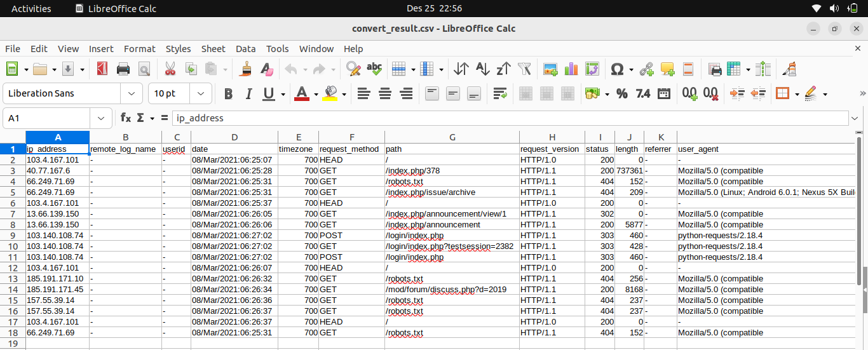Add a decimal place icon

click(689, 93)
